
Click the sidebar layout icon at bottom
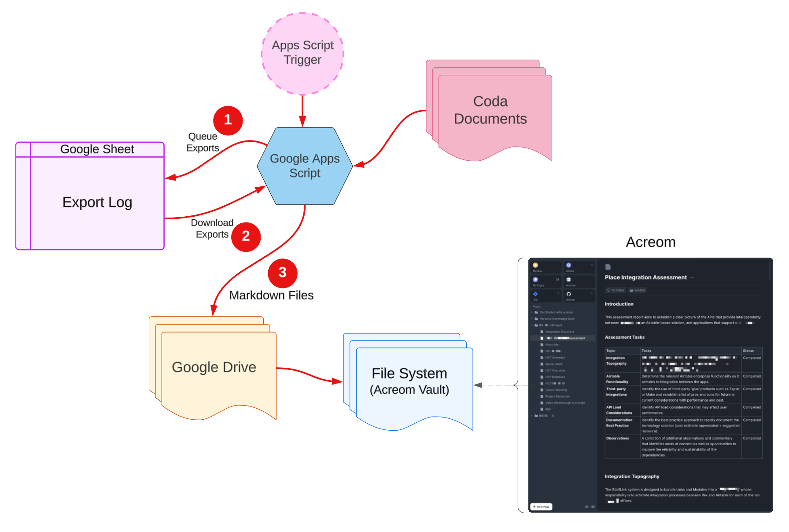pos(593,507)
